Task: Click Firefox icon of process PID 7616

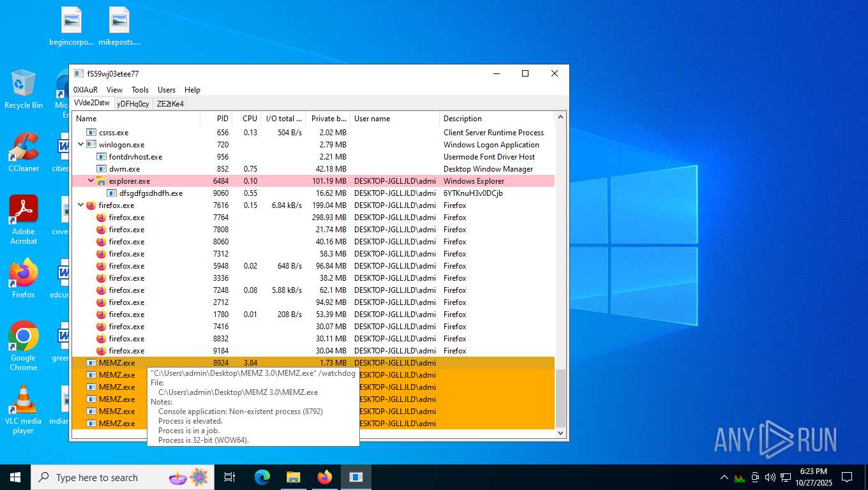Action: coord(91,205)
